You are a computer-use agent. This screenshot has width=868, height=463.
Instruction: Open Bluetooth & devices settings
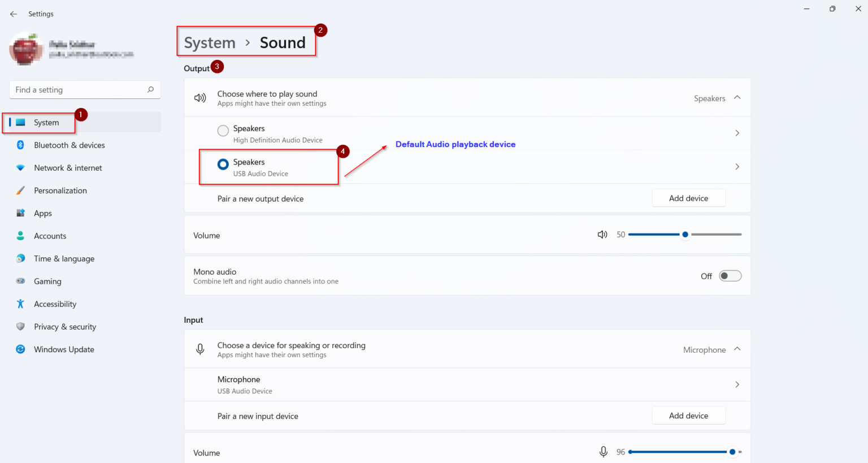pos(69,145)
